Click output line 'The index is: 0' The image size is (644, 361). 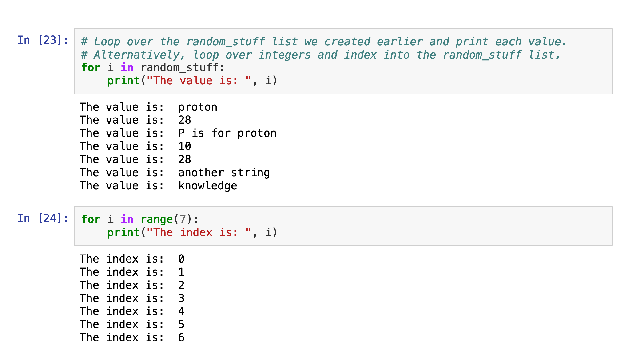pos(132,259)
